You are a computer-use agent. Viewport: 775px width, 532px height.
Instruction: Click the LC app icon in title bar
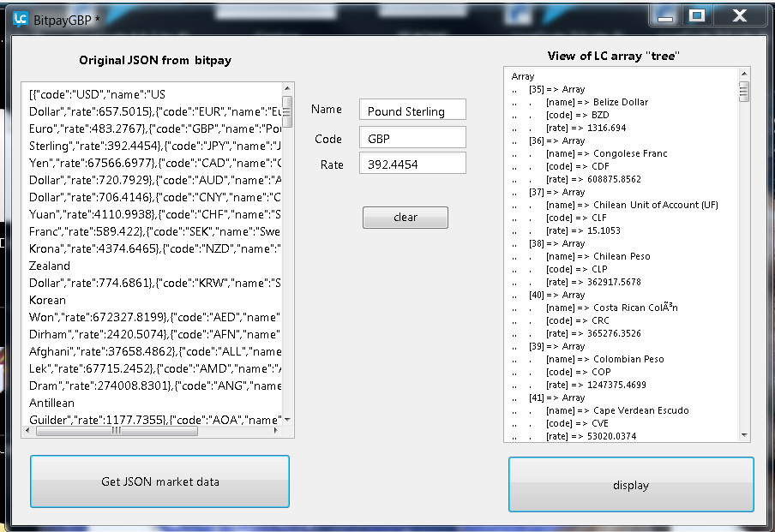(20, 18)
